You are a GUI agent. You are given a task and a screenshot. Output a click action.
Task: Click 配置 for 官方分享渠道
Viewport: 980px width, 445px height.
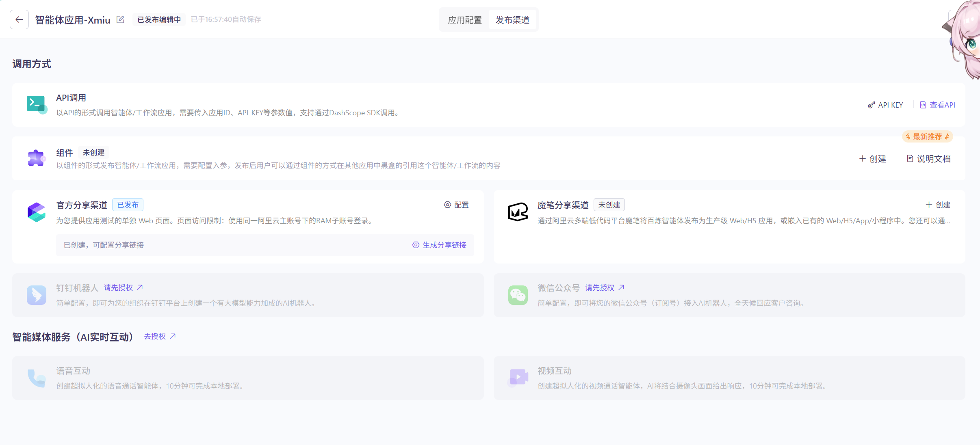tap(456, 205)
